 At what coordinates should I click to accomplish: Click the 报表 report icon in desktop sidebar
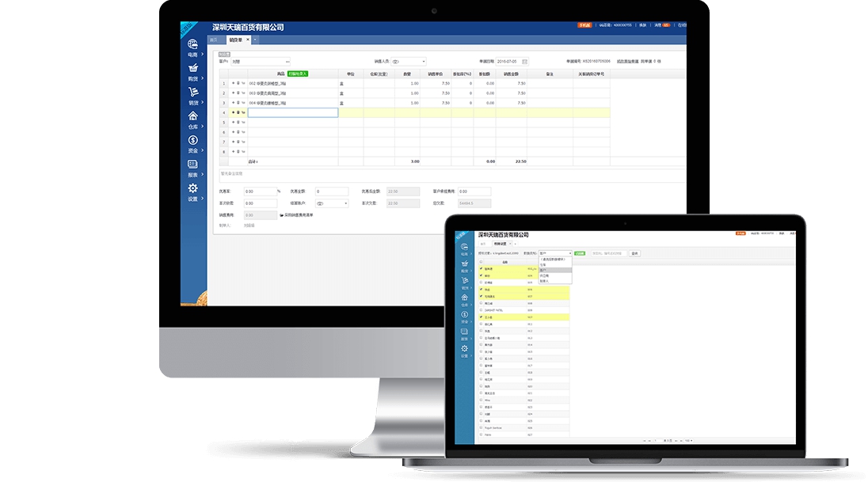pos(192,165)
